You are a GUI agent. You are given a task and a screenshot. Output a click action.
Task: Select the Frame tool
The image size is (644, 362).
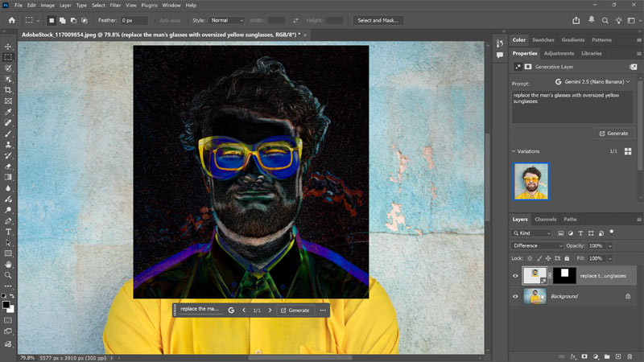pyautogui.click(x=8, y=101)
